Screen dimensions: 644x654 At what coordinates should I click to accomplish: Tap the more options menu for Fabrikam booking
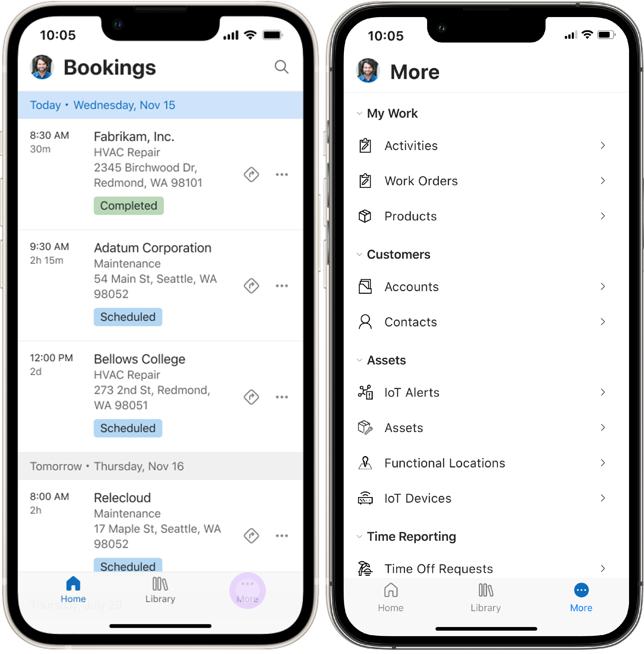[283, 174]
